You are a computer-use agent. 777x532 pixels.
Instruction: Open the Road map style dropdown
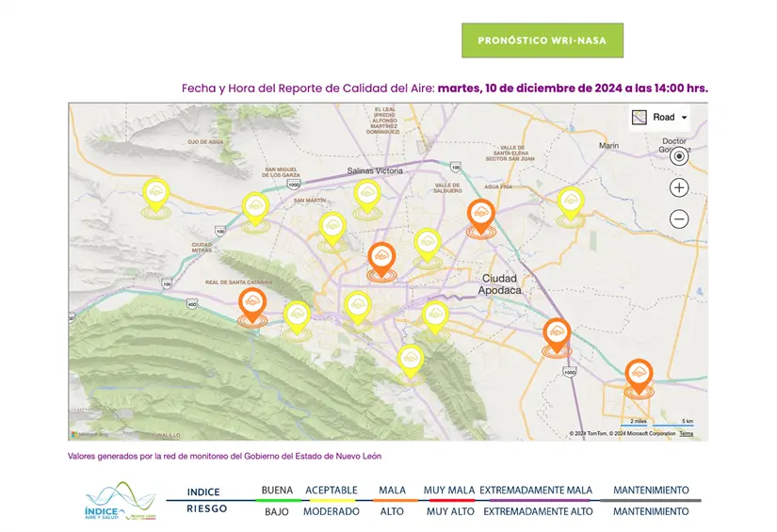[x=660, y=117]
